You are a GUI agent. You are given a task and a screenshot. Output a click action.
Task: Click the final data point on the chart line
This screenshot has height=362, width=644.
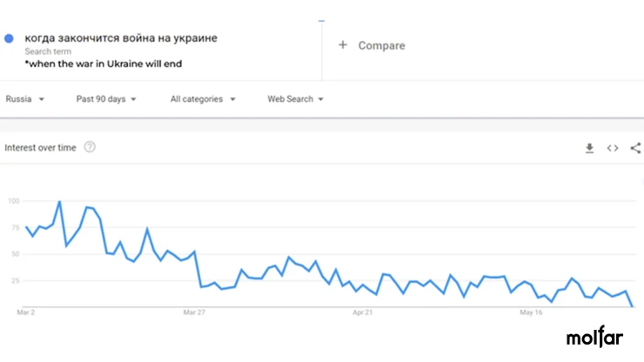tap(633, 306)
